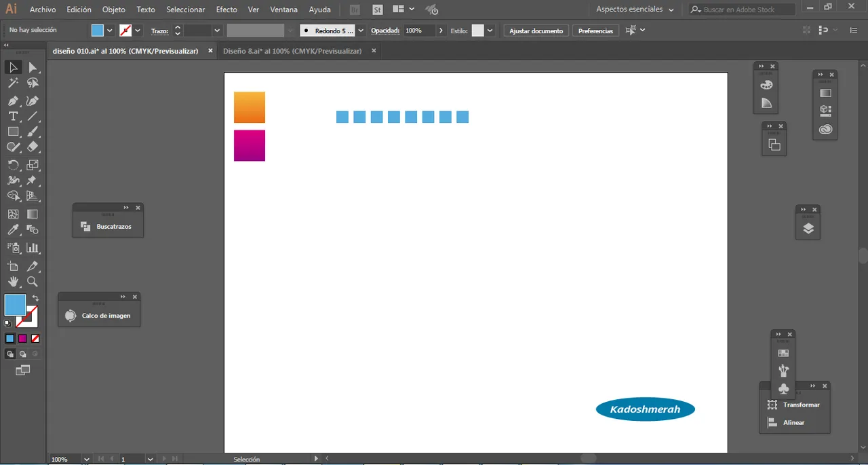Set paint mode to None
The width and height of the screenshot is (868, 465).
coord(35,338)
